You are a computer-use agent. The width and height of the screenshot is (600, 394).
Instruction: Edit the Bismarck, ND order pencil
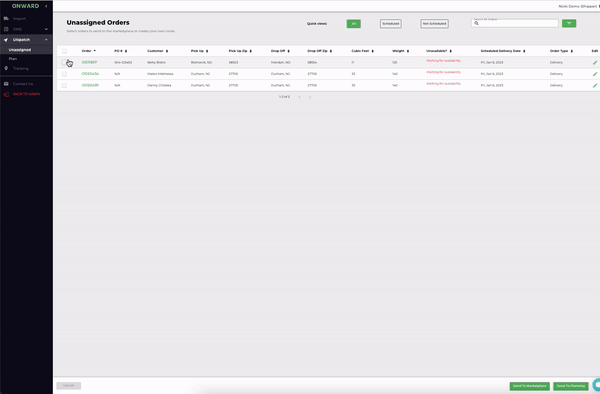click(595, 62)
